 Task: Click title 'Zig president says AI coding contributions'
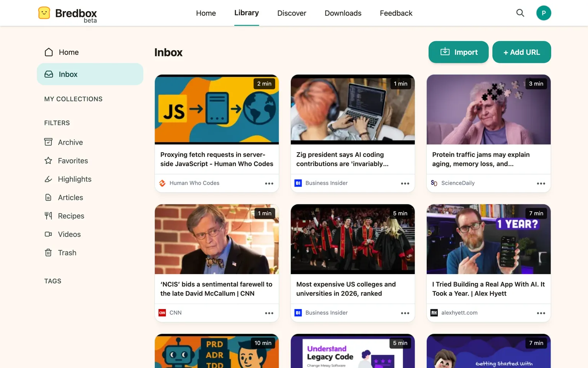pos(342,159)
